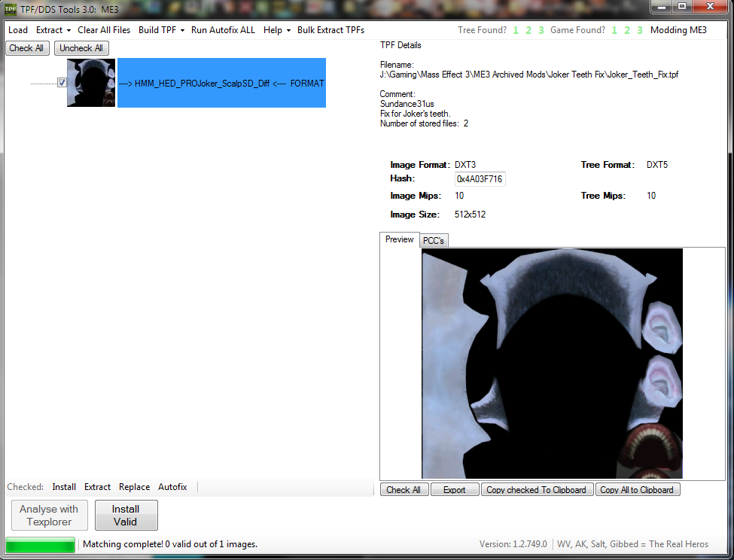Viewport: 734px width, 560px height.
Task: Click the green progress bar
Action: pyautogui.click(x=40, y=544)
